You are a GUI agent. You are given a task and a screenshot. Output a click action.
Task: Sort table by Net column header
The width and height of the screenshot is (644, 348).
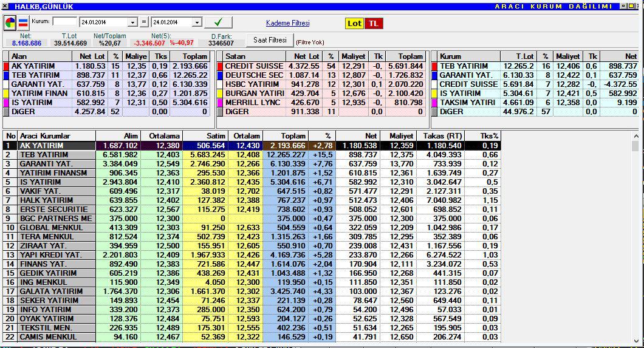358,136
